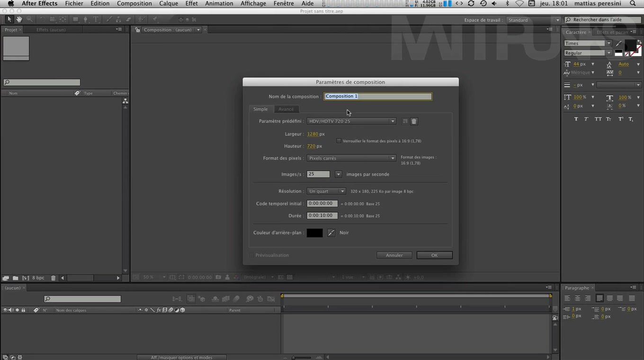Screen dimensions: 644x360
Task: Select the Hand tool in the toolbar
Action: pyautogui.click(x=19, y=19)
